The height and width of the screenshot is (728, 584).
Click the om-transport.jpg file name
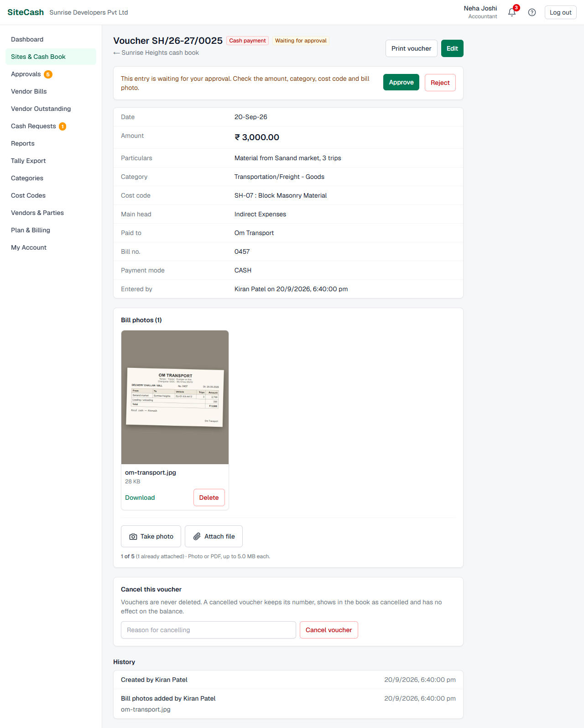151,472
